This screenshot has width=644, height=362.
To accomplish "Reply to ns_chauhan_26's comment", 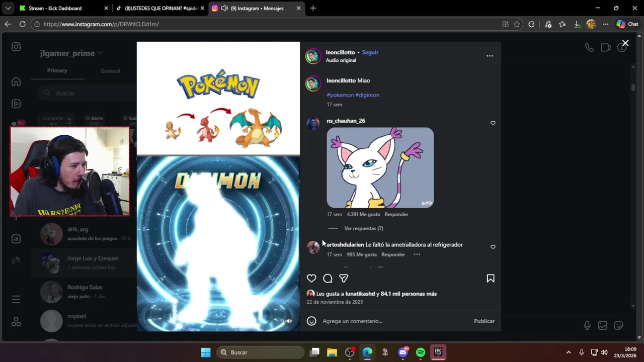I will 396,214.
